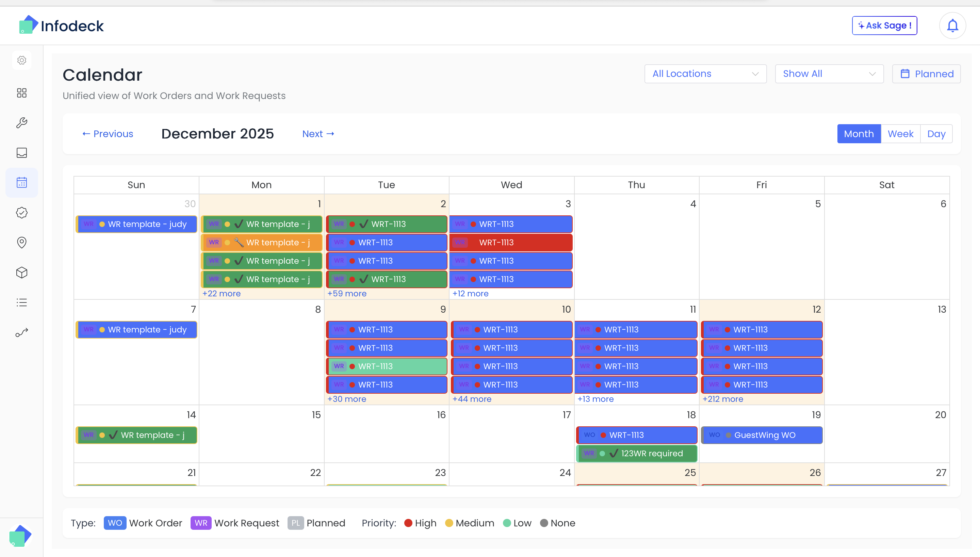Open the locations pin icon
The image size is (980, 557).
[21, 243]
